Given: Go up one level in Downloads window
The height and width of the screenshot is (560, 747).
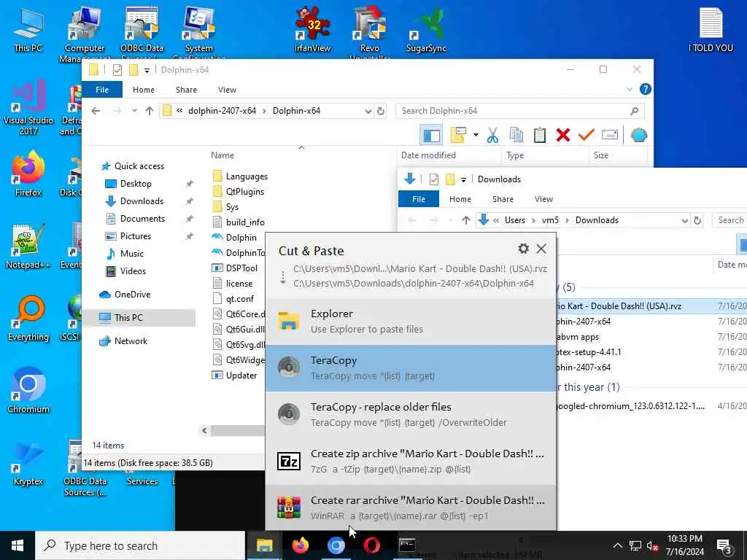Looking at the screenshot, I should coord(466,220).
